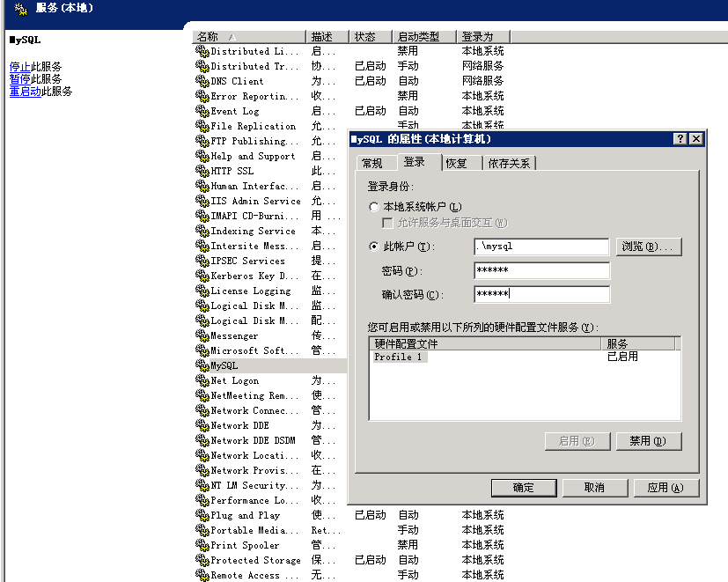The height and width of the screenshot is (582, 728).
Task: Click the Indexing Service gear icon
Action: tap(202, 231)
